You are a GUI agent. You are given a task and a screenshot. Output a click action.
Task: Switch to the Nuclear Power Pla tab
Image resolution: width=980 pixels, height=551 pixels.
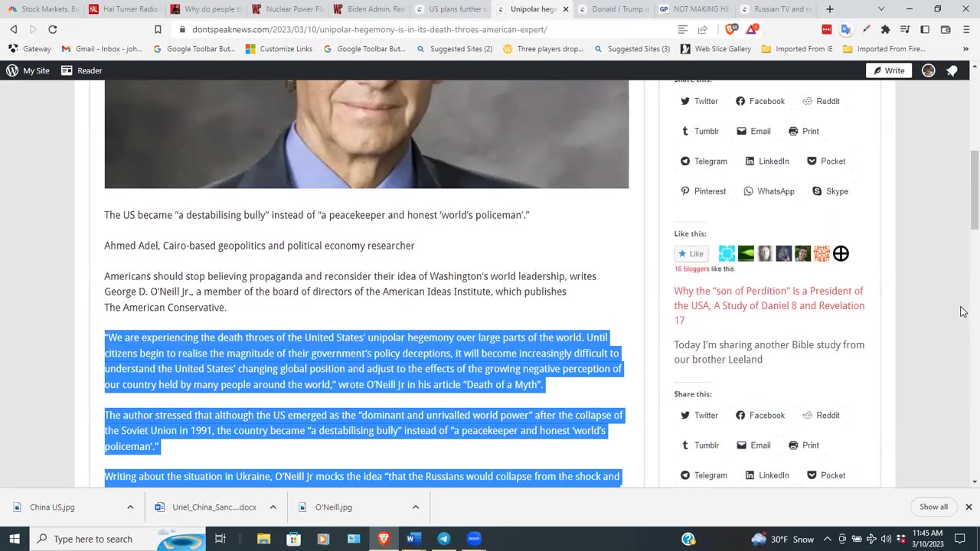tap(286, 9)
